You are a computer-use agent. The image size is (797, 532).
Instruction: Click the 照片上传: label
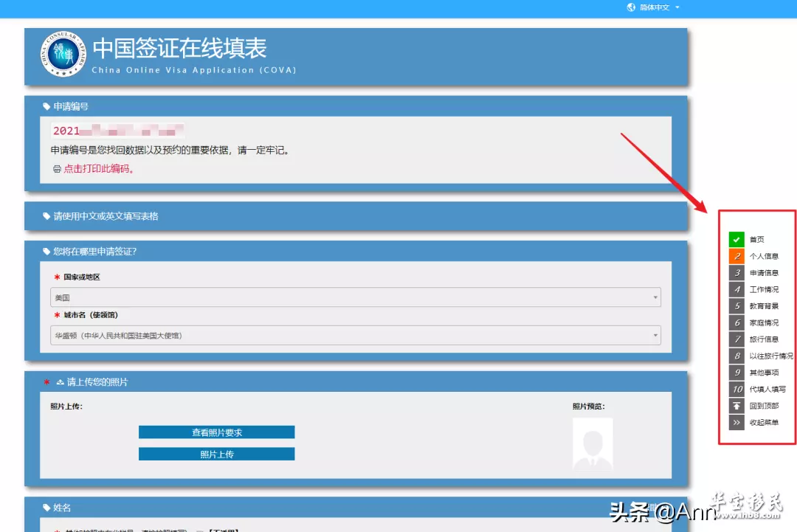pyautogui.click(x=66, y=406)
